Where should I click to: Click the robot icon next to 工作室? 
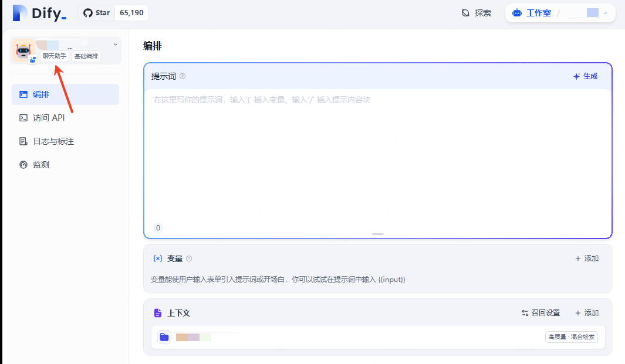(x=517, y=13)
